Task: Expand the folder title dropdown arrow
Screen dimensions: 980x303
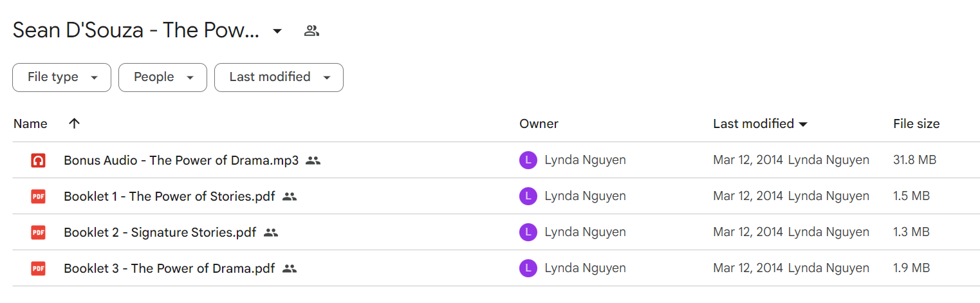Action: [x=277, y=31]
